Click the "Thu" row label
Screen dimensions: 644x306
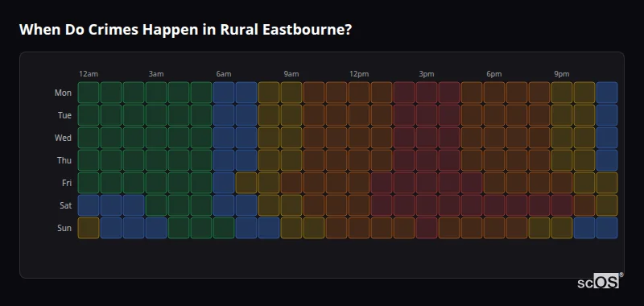pyautogui.click(x=64, y=160)
